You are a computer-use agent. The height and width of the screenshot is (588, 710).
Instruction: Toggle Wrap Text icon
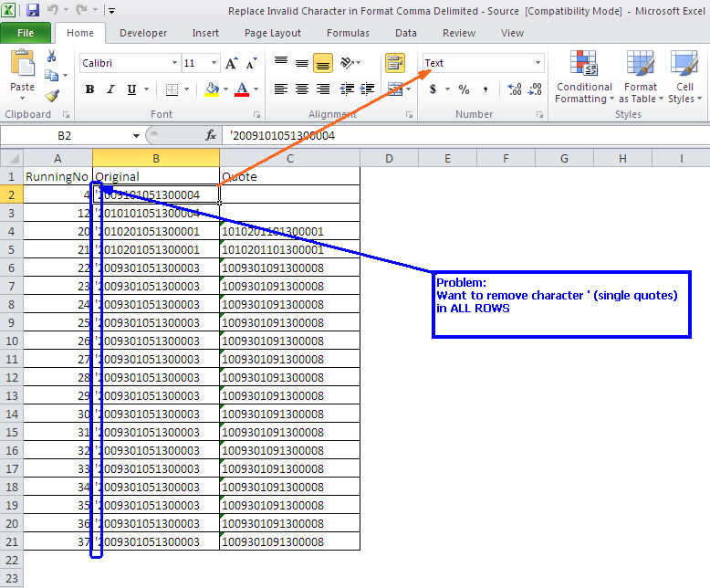tap(395, 63)
